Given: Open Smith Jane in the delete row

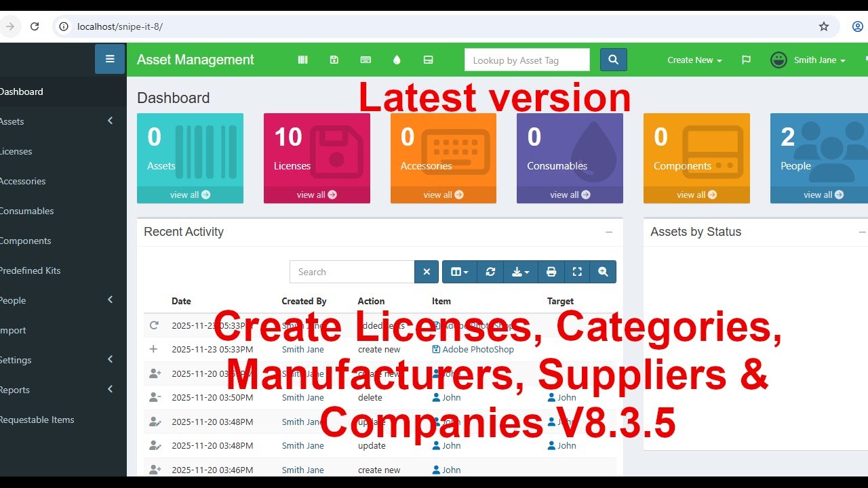Looking at the screenshot, I should [302, 398].
